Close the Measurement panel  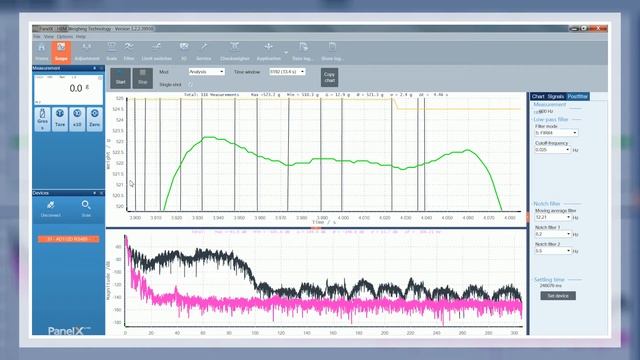101,68
